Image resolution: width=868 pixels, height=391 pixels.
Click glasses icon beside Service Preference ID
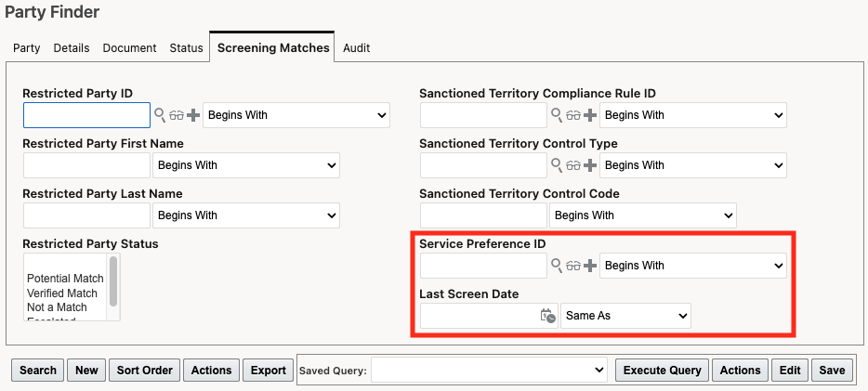click(x=574, y=266)
